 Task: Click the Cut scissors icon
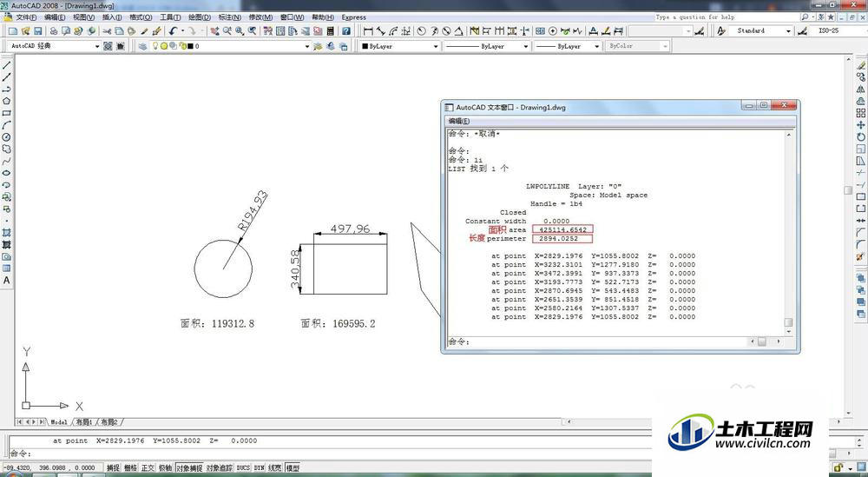pos(106,31)
